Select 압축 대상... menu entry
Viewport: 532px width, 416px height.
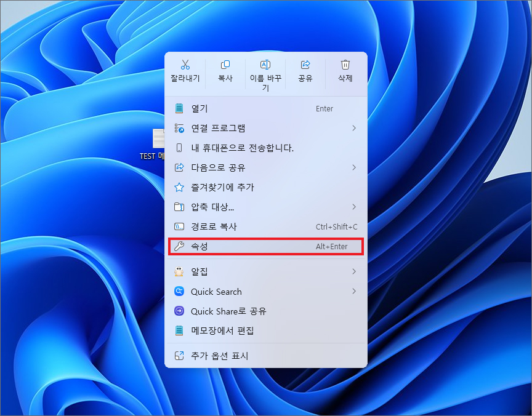tap(265, 207)
